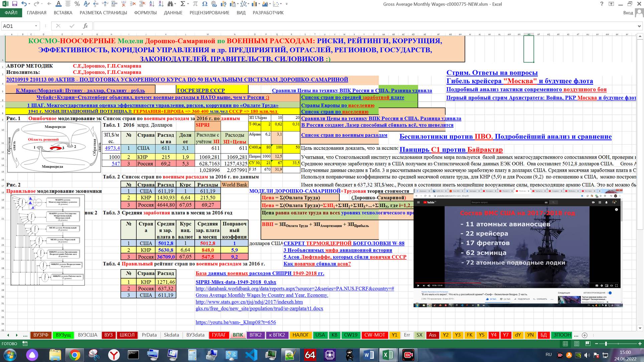Click the binoculars Find icon
644x362 pixels.
click(171, 4)
